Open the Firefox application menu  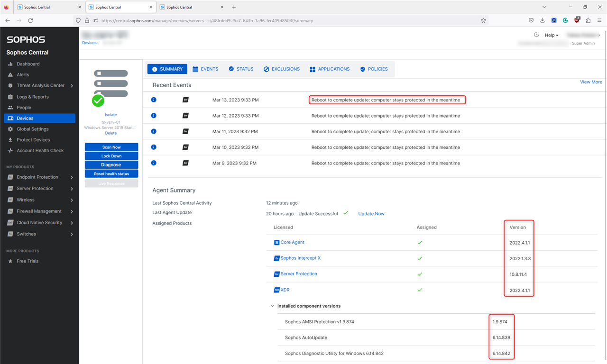tap(599, 20)
